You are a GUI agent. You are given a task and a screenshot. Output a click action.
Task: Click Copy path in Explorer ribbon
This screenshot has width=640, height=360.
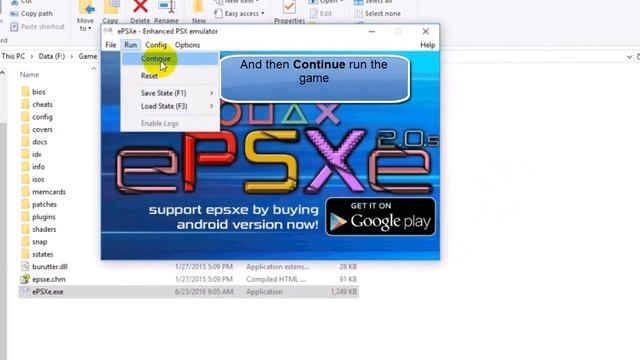point(32,13)
